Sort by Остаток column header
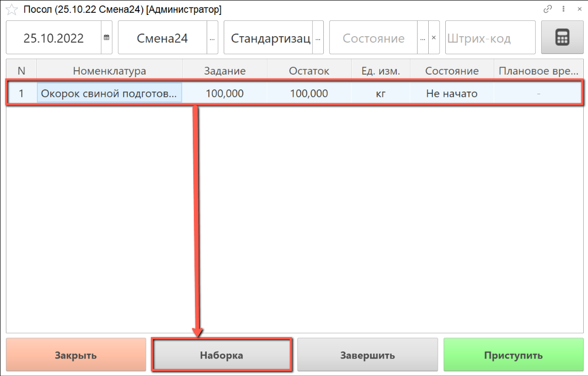The width and height of the screenshot is (588, 376). 309,71
